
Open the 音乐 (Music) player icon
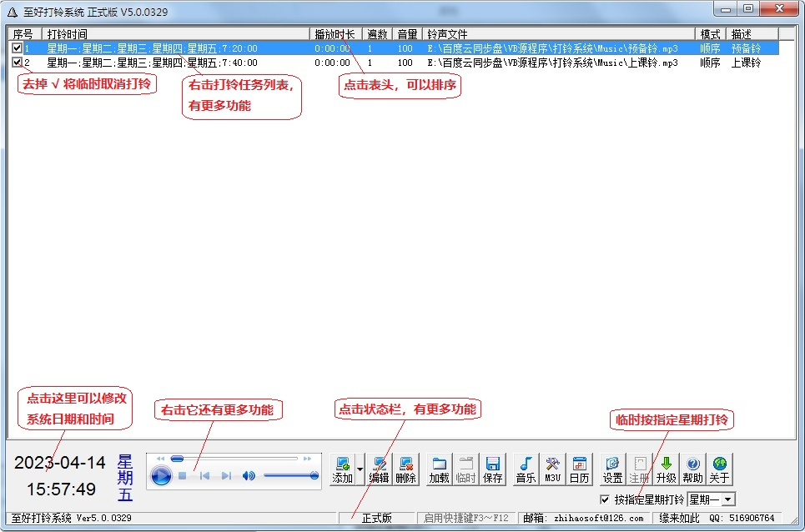(x=526, y=468)
